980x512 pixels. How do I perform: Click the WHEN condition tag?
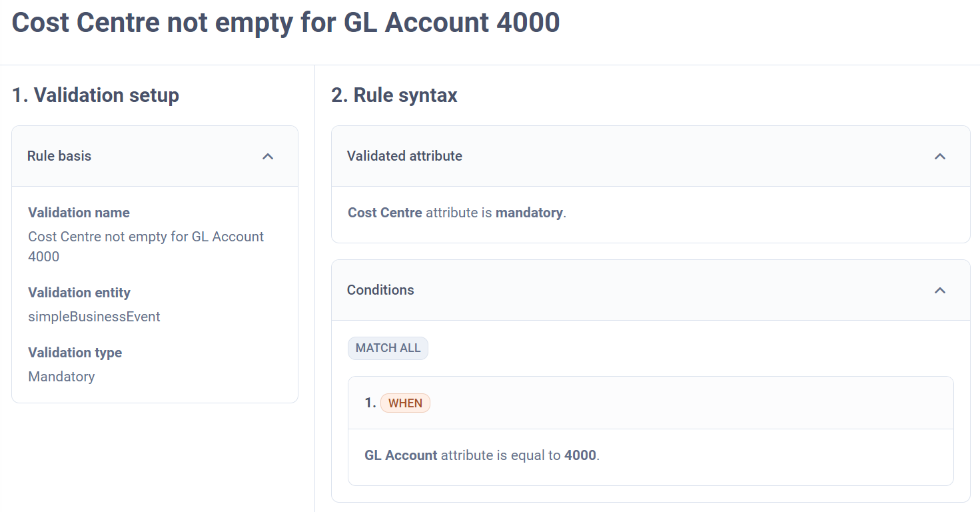coord(405,403)
